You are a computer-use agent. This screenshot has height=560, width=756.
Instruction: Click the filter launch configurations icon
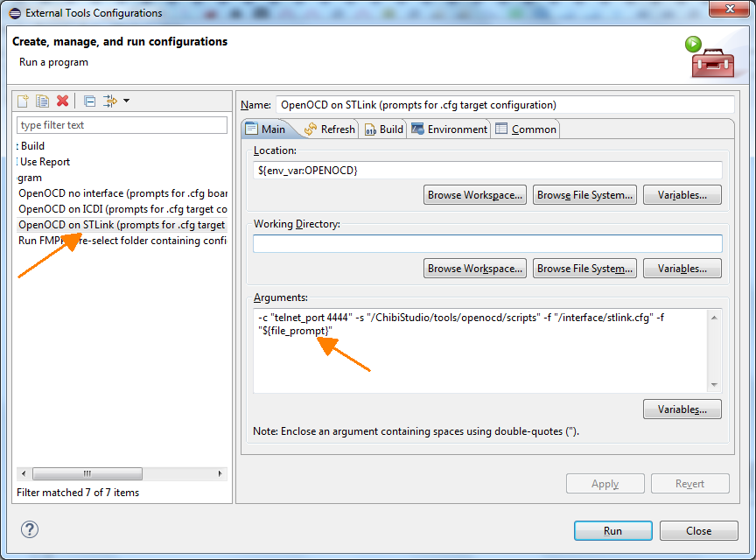pos(109,101)
